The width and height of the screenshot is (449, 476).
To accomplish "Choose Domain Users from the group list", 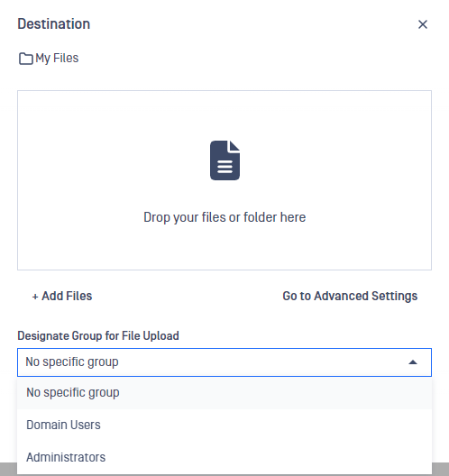I will coord(224,425).
